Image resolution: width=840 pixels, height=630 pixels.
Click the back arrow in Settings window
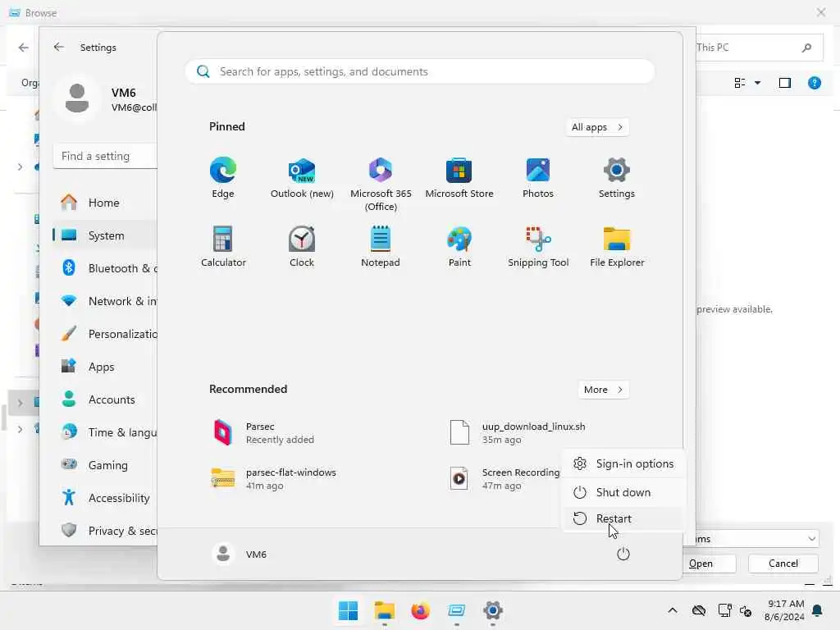[x=59, y=47]
